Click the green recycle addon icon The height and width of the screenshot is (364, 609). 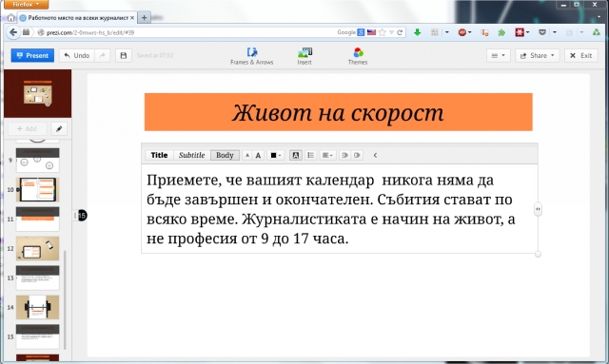pyautogui.click(x=597, y=32)
